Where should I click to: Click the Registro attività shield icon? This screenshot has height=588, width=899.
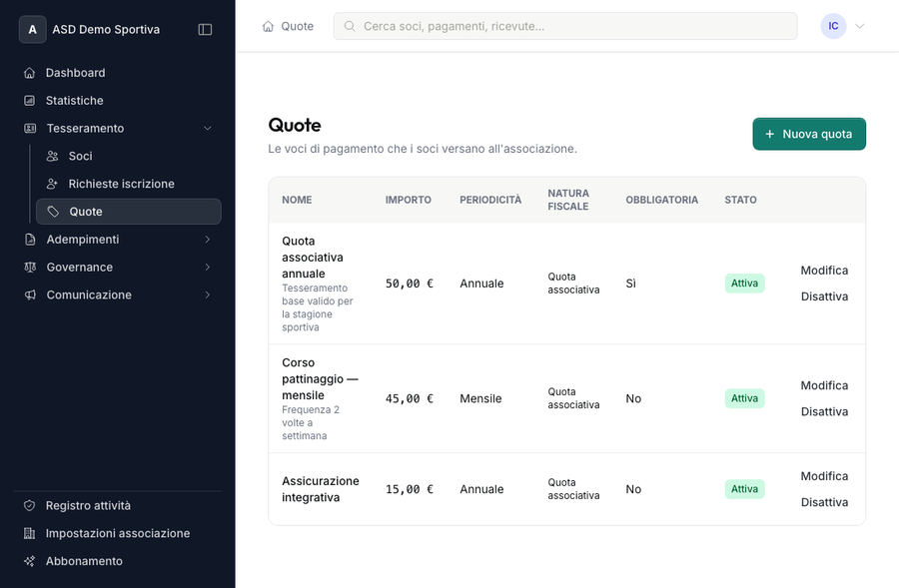click(30, 505)
